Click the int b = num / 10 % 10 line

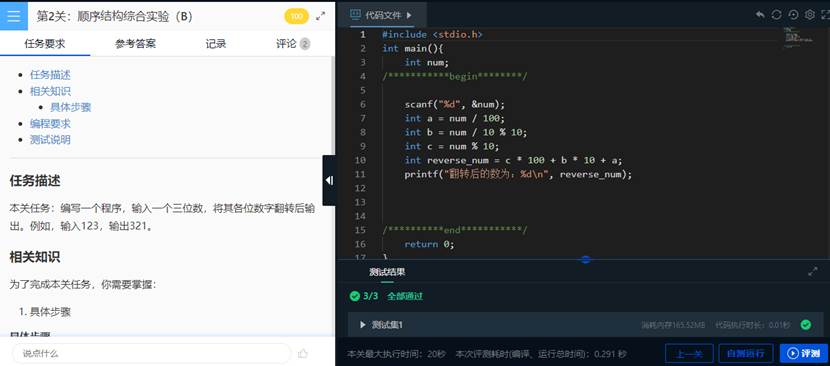(x=466, y=132)
